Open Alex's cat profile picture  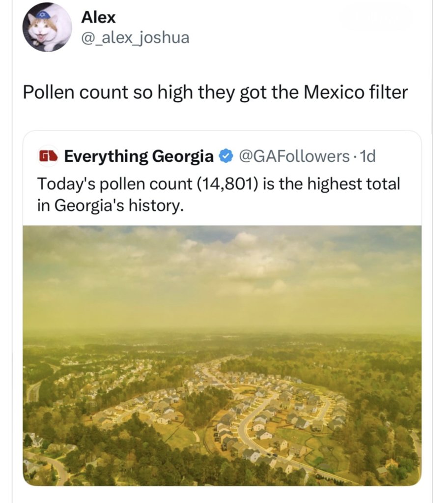tap(47, 28)
